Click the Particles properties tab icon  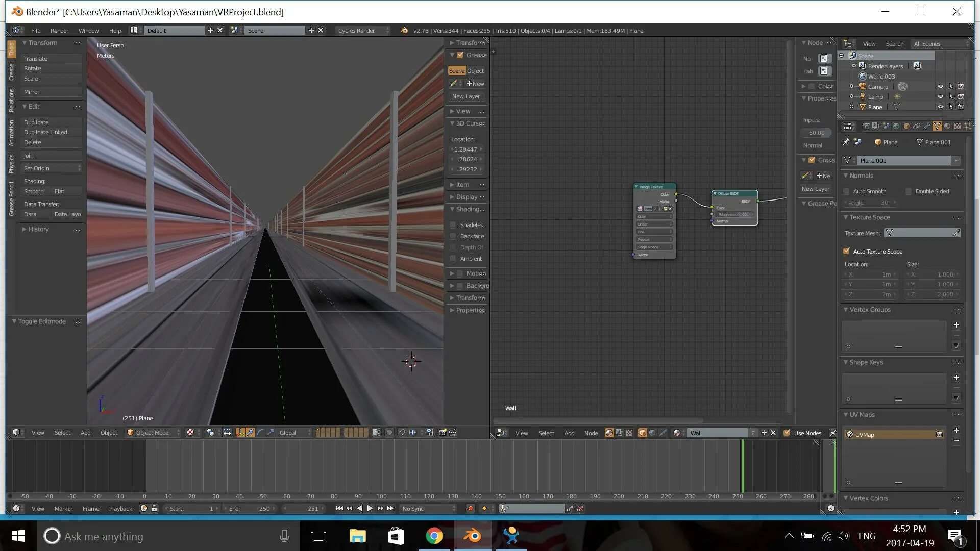(967, 126)
